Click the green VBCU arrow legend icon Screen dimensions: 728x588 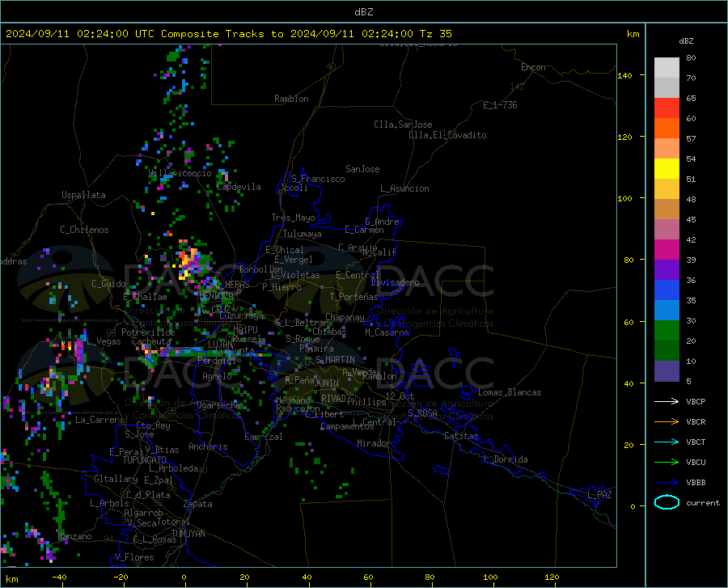667,463
